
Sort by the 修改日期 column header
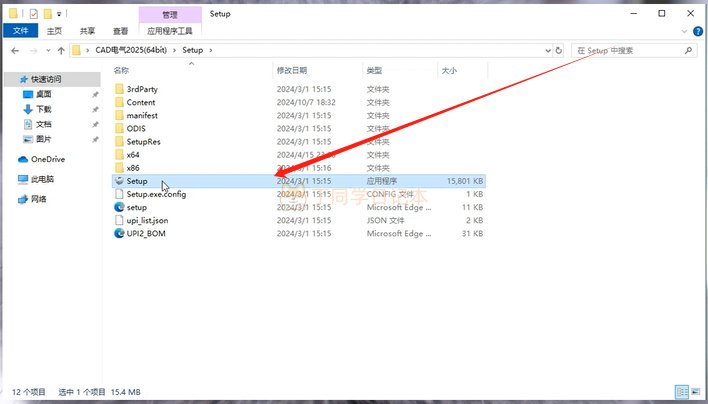click(292, 70)
